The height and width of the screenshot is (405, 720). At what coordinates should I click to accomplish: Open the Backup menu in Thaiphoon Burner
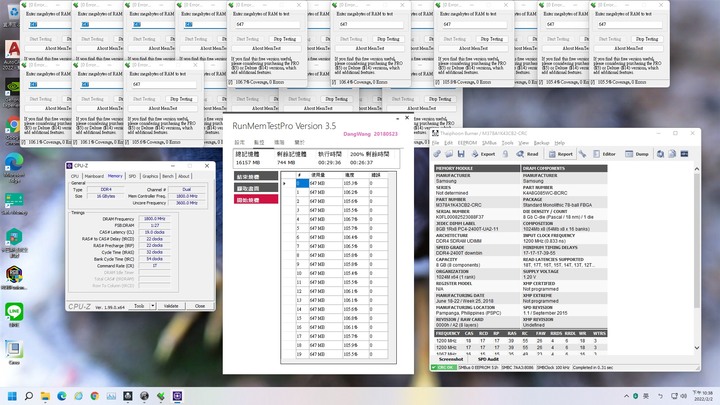point(541,143)
